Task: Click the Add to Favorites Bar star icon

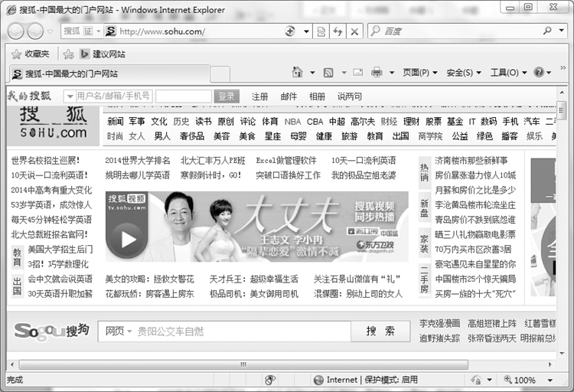Action: [x=68, y=54]
